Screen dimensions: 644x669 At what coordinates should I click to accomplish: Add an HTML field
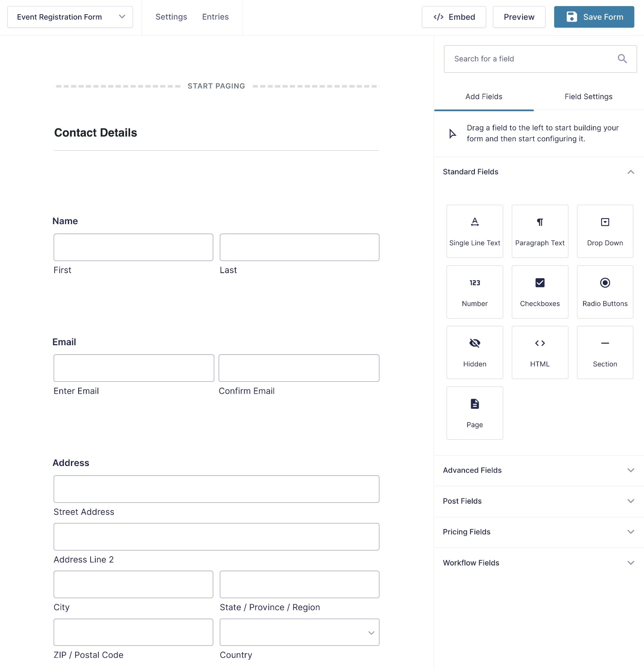pos(540,352)
